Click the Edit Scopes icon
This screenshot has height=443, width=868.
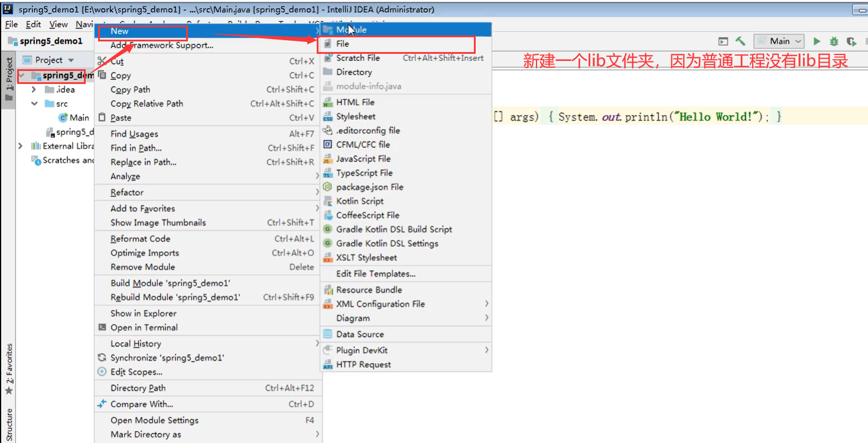102,371
